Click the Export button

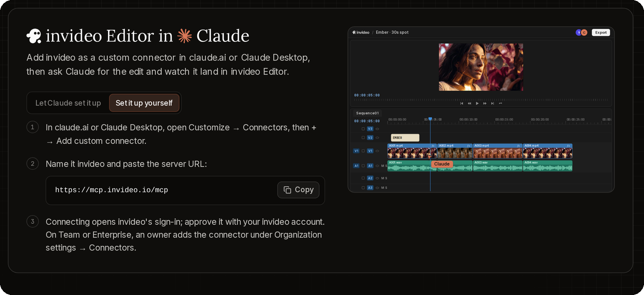coord(601,33)
